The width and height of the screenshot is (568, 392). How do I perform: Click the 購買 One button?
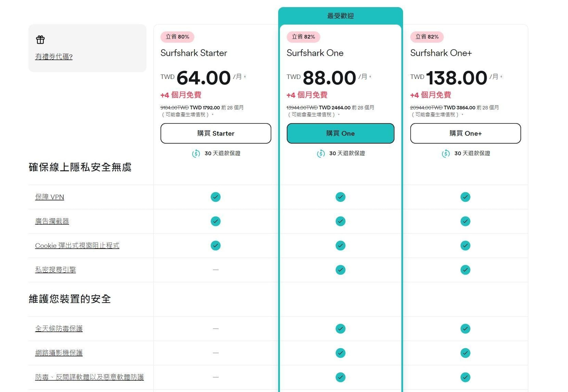point(340,133)
